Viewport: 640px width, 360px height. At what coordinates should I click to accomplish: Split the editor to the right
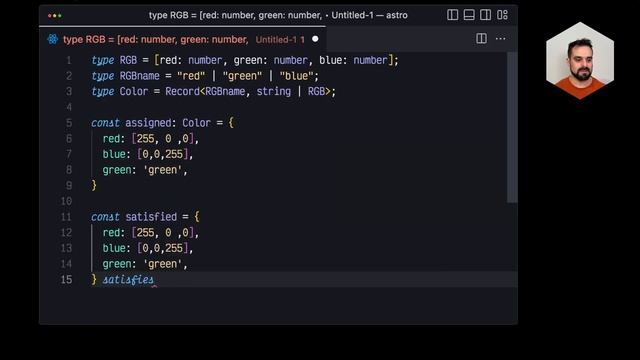[x=481, y=39]
